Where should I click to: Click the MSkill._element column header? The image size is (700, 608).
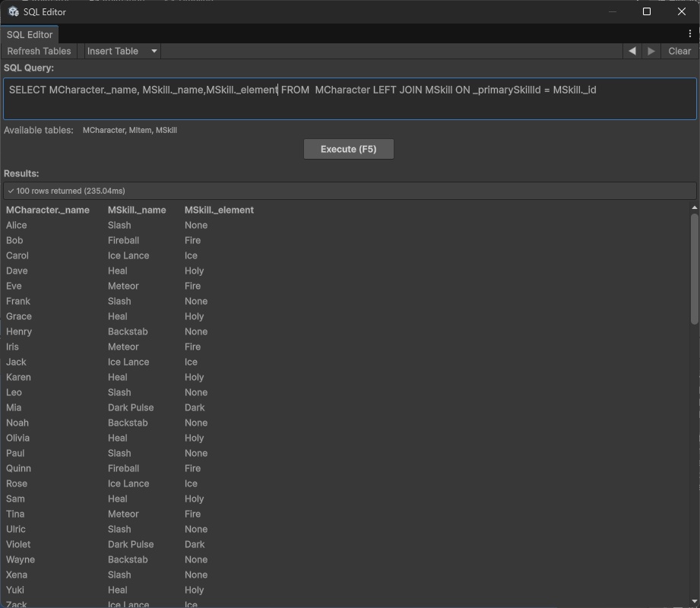(x=219, y=210)
